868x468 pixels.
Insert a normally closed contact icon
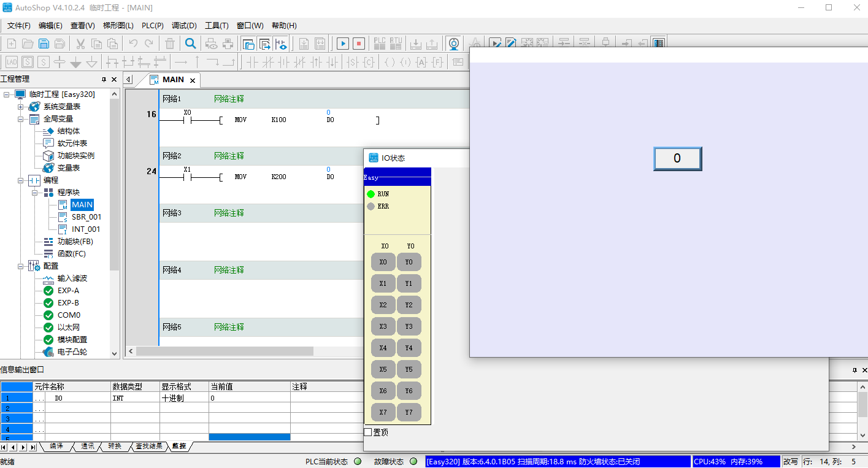point(268,62)
